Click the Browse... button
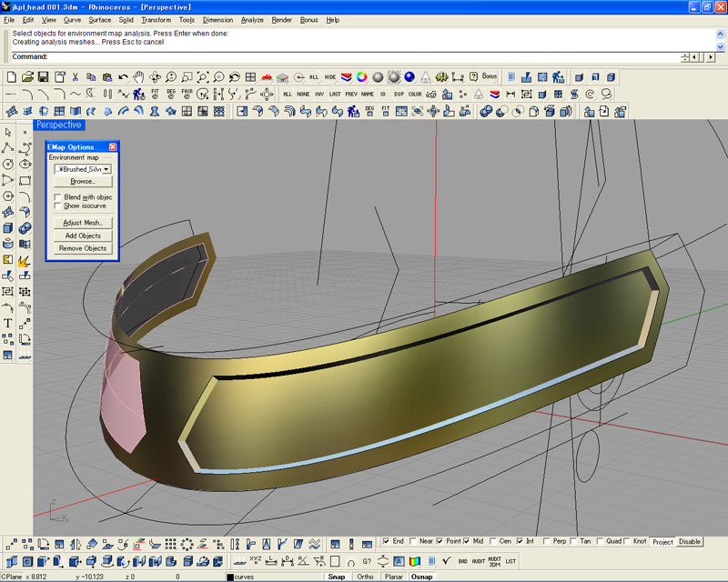The height and width of the screenshot is (582, 728). coord(83,182)
